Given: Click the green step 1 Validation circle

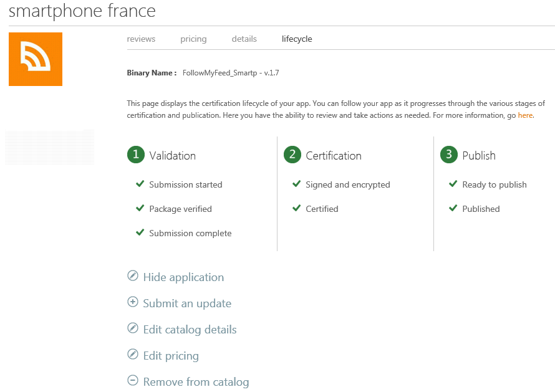Looking at the screenshot, I should coord(136,155).
